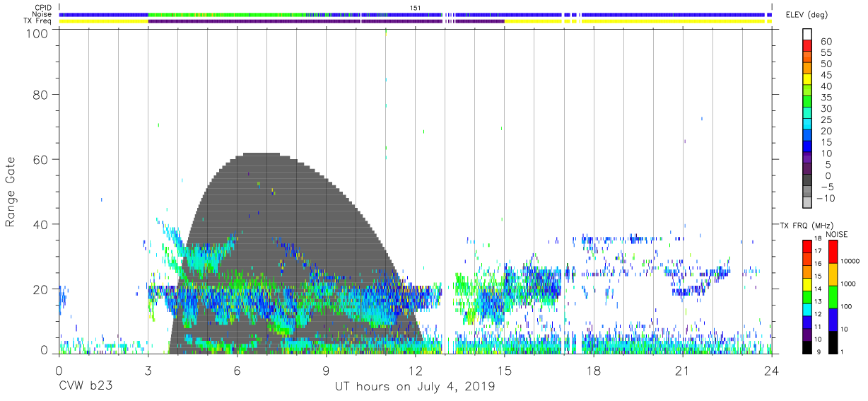This screenshot has height=401, width=868.
Task: Select the yellow TX FRQ swatch between 15 and 14
Action: (807, 283)
